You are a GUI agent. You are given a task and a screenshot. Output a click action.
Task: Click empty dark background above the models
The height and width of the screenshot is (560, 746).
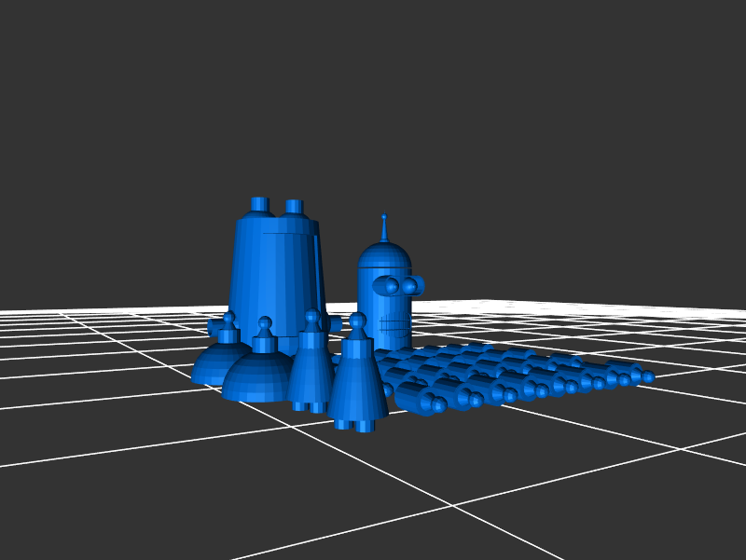click(x=373, y=93)
